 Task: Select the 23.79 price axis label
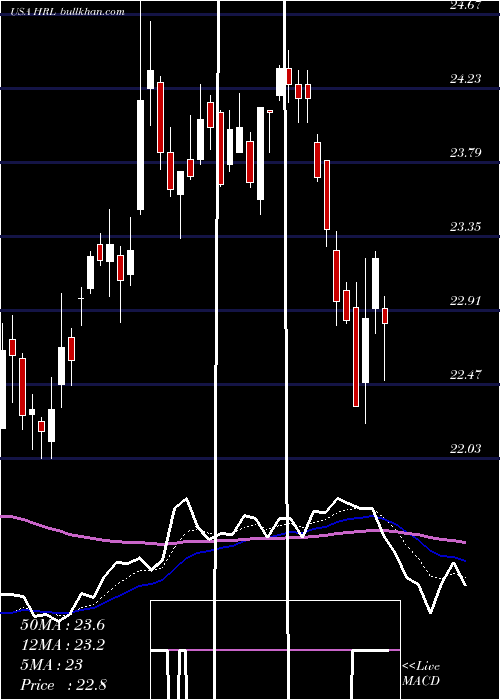465,153
